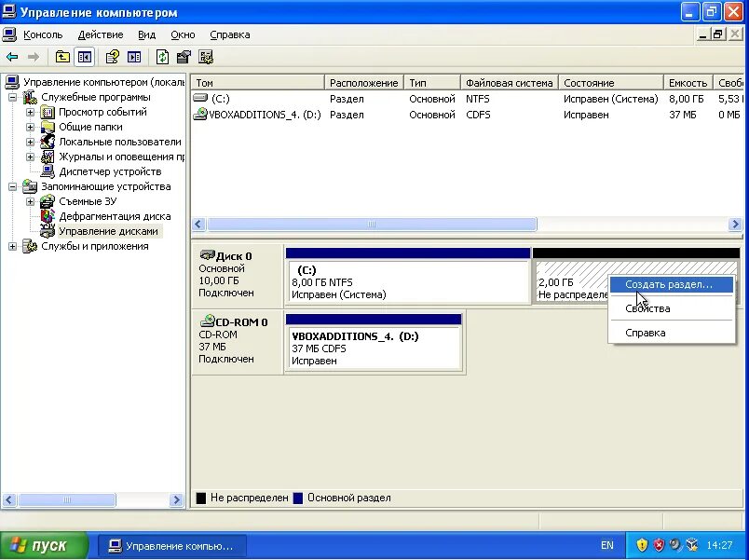This screenshot has height=560, width=749.
Task: Click the Back arrow toolbar icon
Action: coord(12,58)
